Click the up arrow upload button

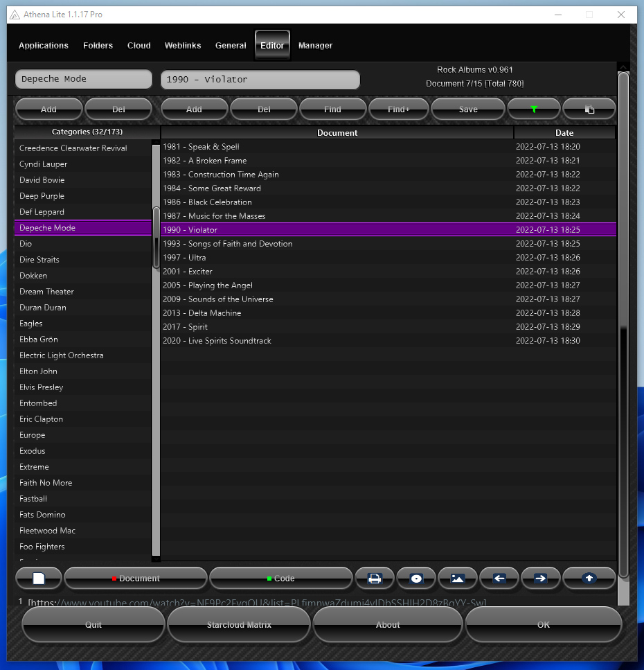coord(589,578)
